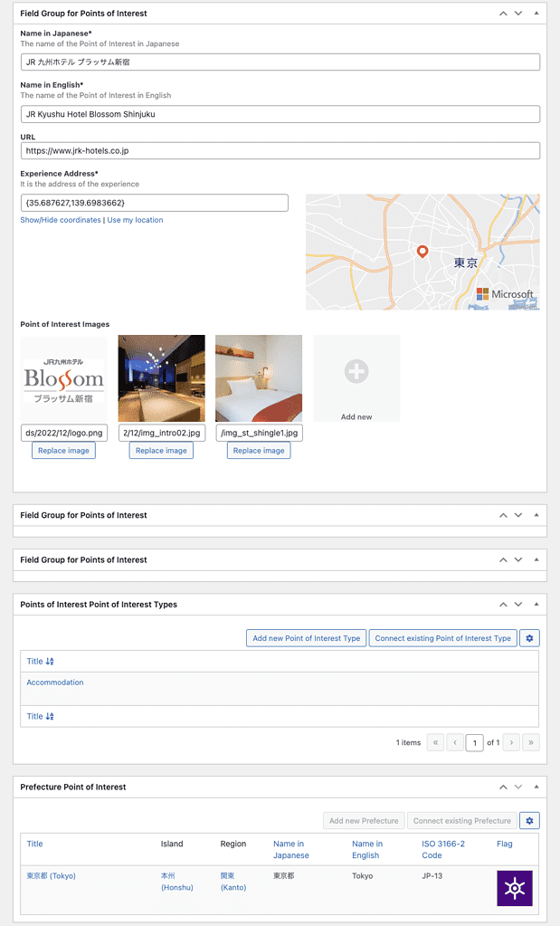Screen dimensions: 560x926
Task: Open the hotel bedroom image thumbnail
Action: point(259,378)
